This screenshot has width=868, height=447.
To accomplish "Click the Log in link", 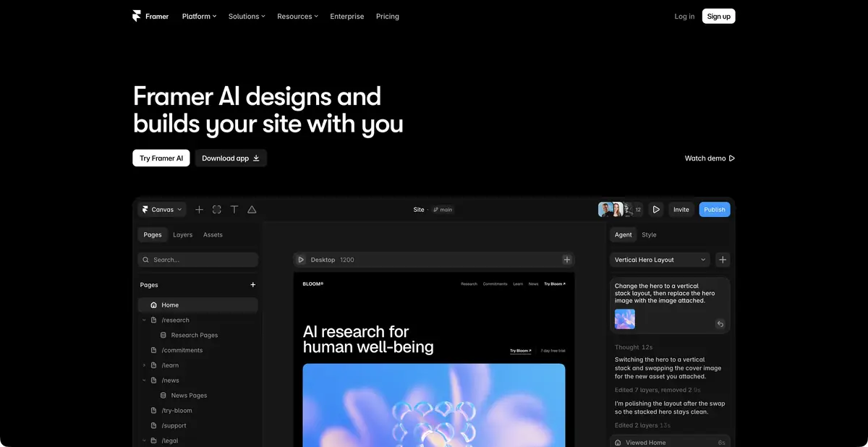I will click(x=684, y=16).
